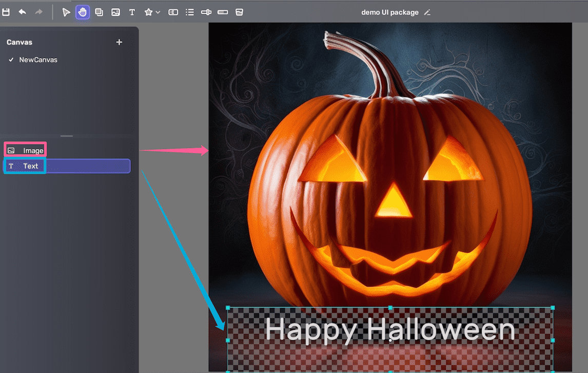Pick the Image tool in toolbar

click(x=115, y=12)
